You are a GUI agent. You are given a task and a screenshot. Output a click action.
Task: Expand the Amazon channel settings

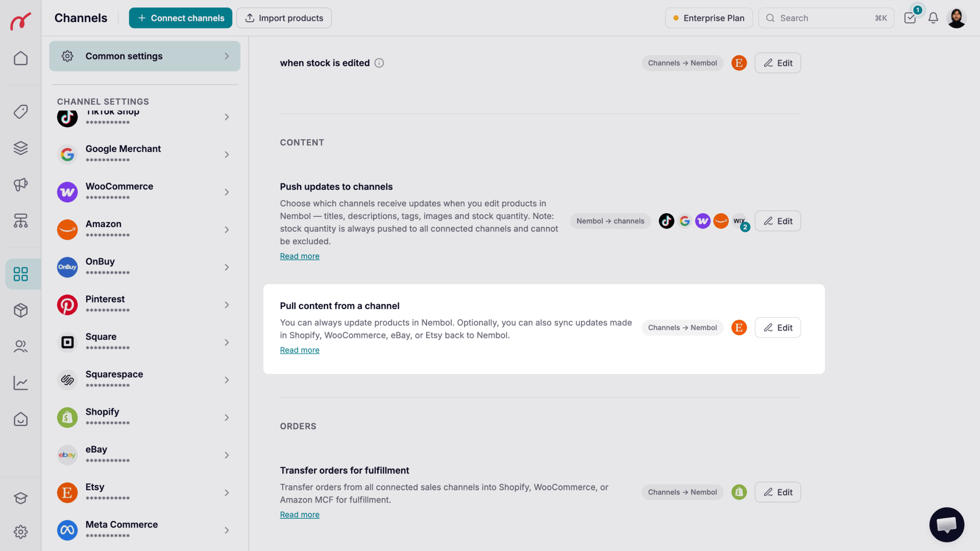point(144,230)
